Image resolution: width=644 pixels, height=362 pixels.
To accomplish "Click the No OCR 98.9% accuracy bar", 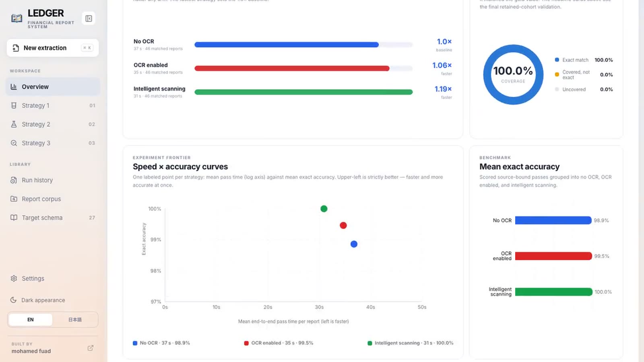I will pyautogui.click(x=553, y=220).
